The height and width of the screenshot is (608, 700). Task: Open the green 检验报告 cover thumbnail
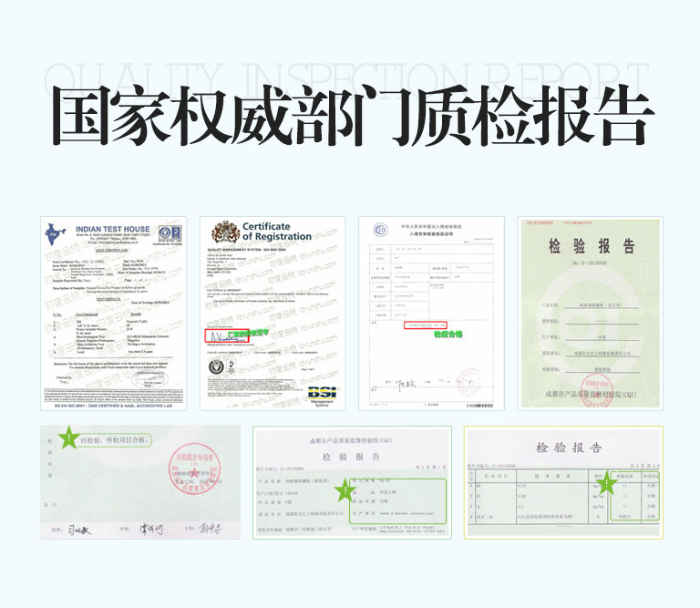pyautogui.click(x=591, y=314)
